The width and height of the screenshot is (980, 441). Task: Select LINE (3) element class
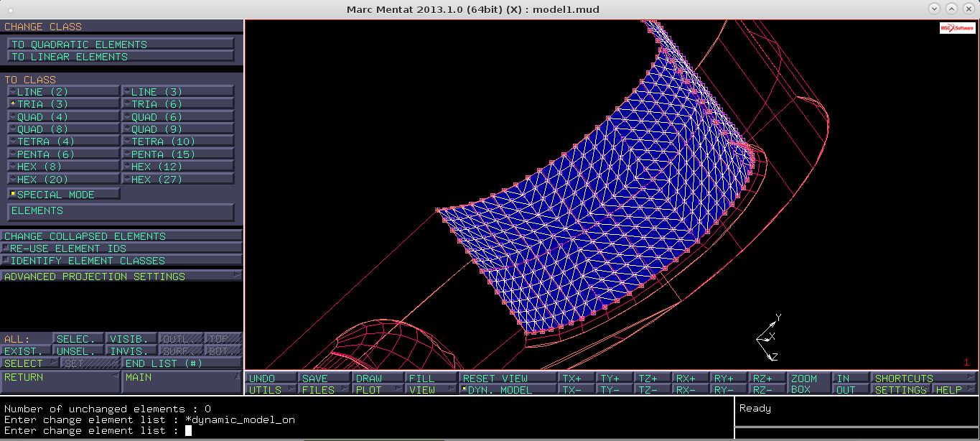pos(177,92)
